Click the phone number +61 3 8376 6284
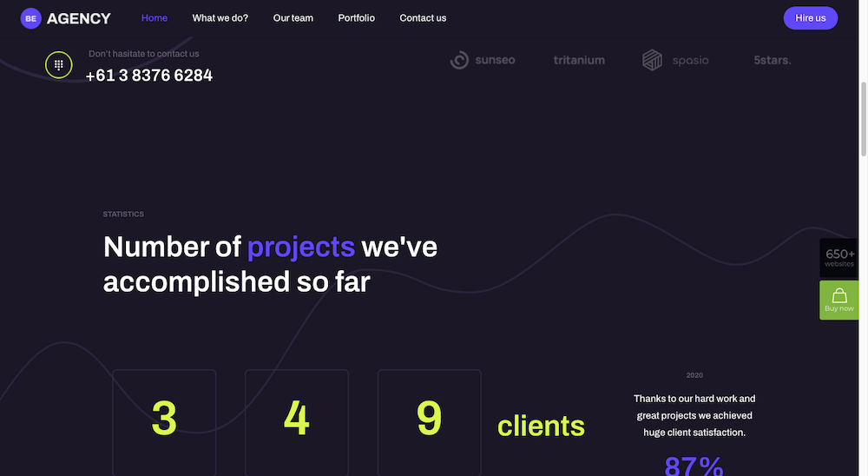This screenshot has height=476, width=868. tap(149, 76)
